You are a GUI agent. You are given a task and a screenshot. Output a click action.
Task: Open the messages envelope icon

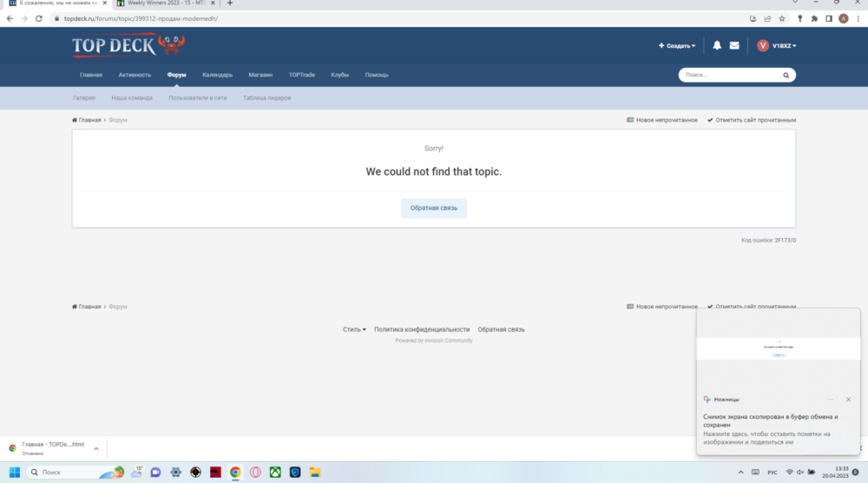click(734, 46)
